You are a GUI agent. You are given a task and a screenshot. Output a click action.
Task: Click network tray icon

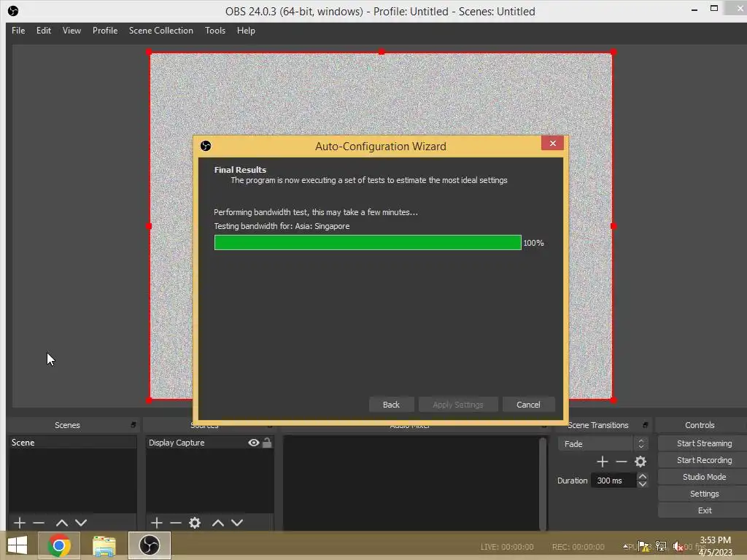[x=661, y=546]
